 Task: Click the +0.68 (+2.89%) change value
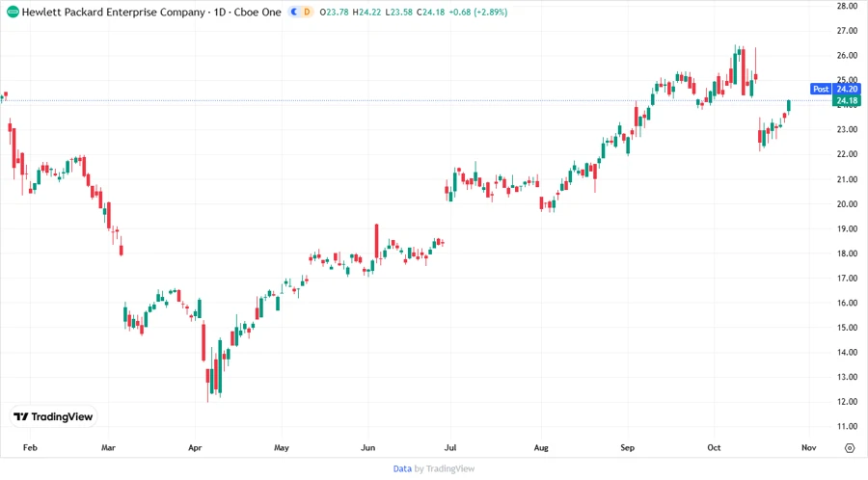pos(477,12)
